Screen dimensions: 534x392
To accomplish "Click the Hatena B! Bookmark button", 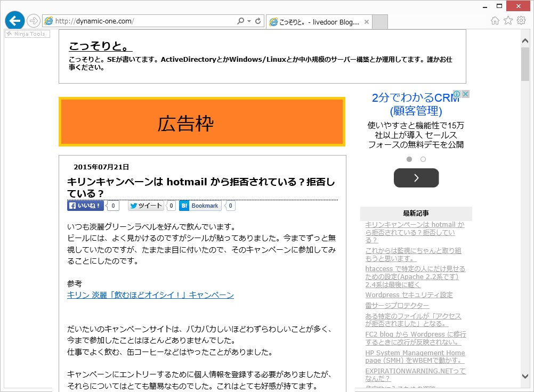I will (200, 206).
